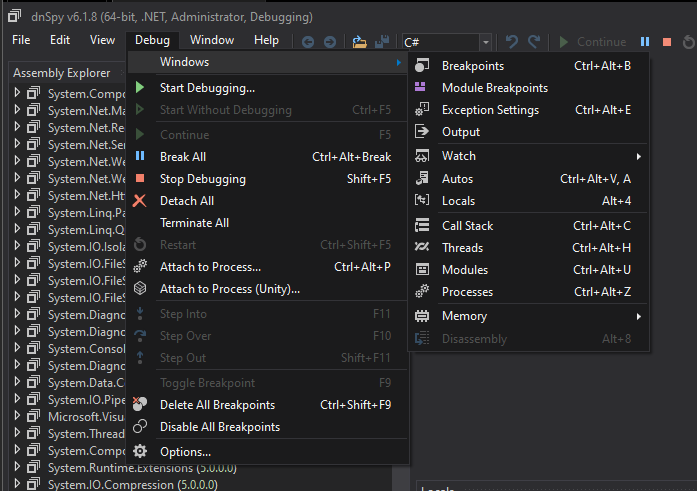Select Attach to Process (Unity)... item
Image resolution: width=697 pixels, height=491 pixels.
[x=268, y=289]
